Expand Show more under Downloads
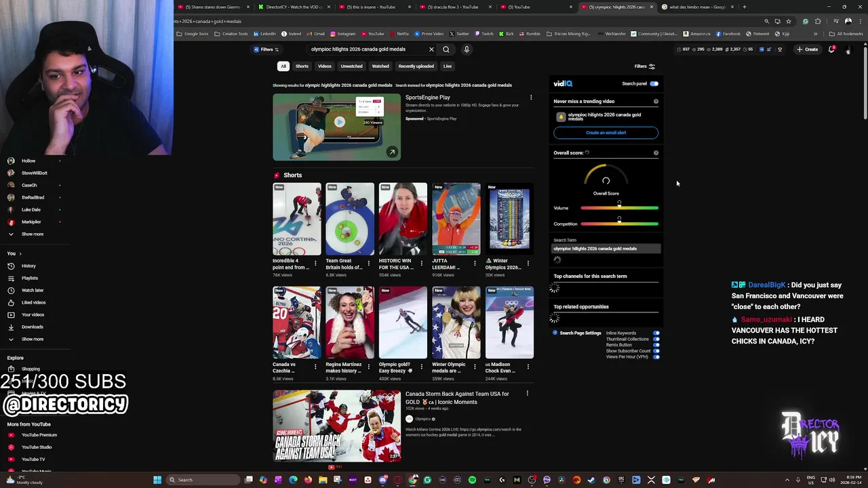The height and width of the screenshot is (488, 868). click(x=26, y=339)
